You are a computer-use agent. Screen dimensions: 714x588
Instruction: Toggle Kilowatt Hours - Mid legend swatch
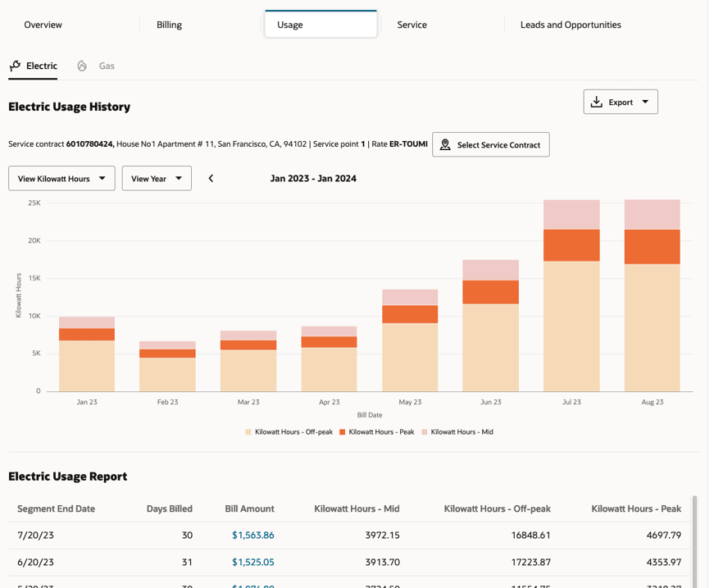425,432
